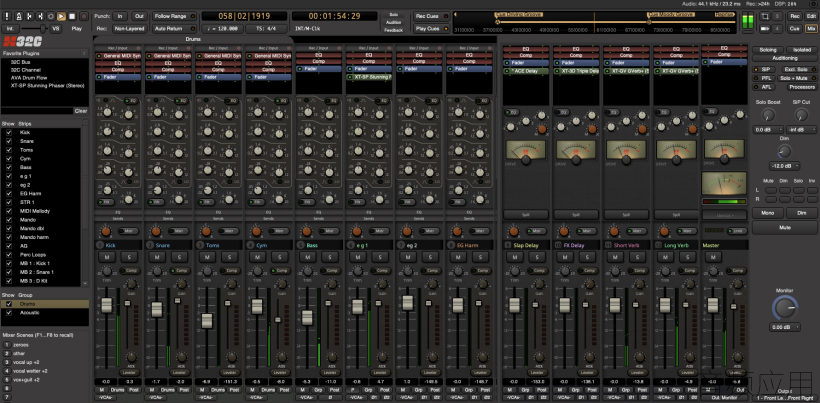820x403 pixels.
Task: Toggle the EQ switch on Slap Delay bus
Action: point(511,112)
